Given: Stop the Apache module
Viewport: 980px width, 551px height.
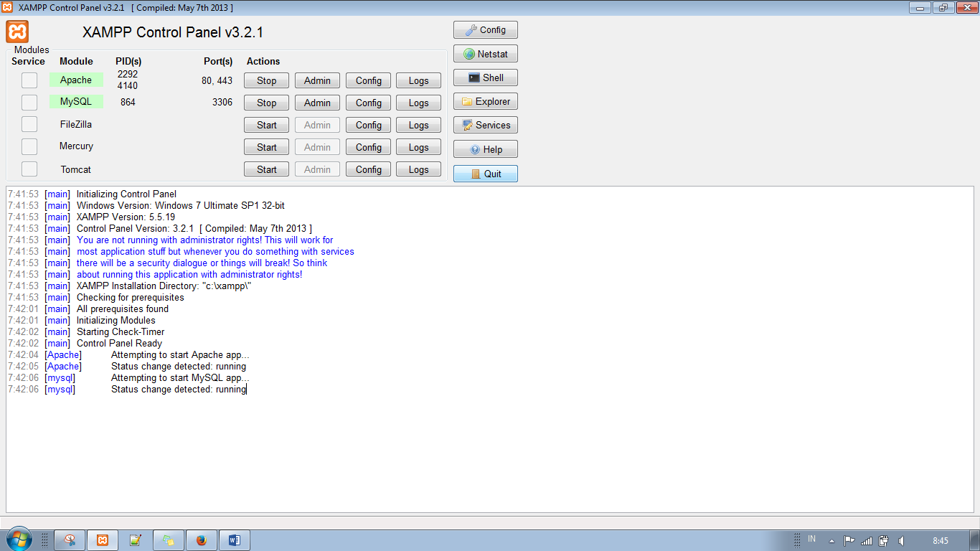Looking at the screenshot, I should pyautogui.click(x=265, y=80).
